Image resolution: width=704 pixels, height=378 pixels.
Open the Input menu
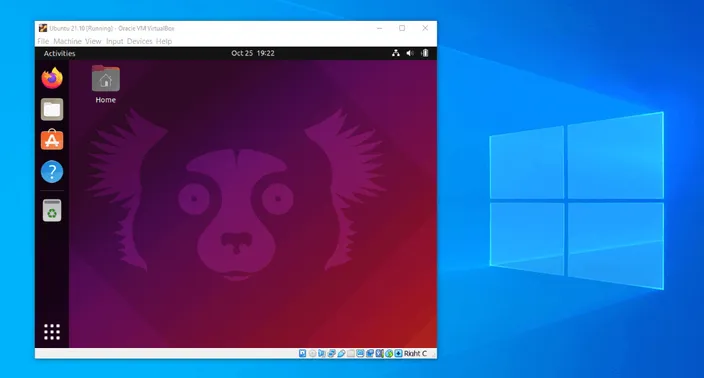[114, 41]
